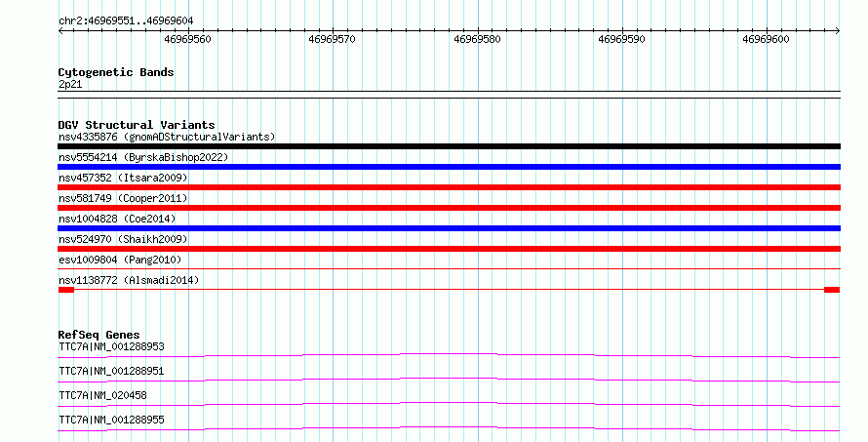
Task: Click the chr2:46969551..46969604 region label
Action: 126,21
